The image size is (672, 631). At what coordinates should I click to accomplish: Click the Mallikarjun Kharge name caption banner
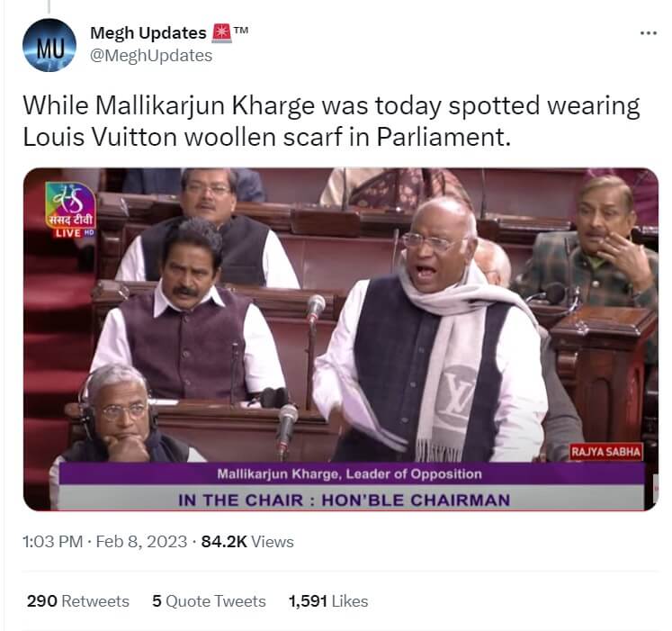tap(349, 474)
